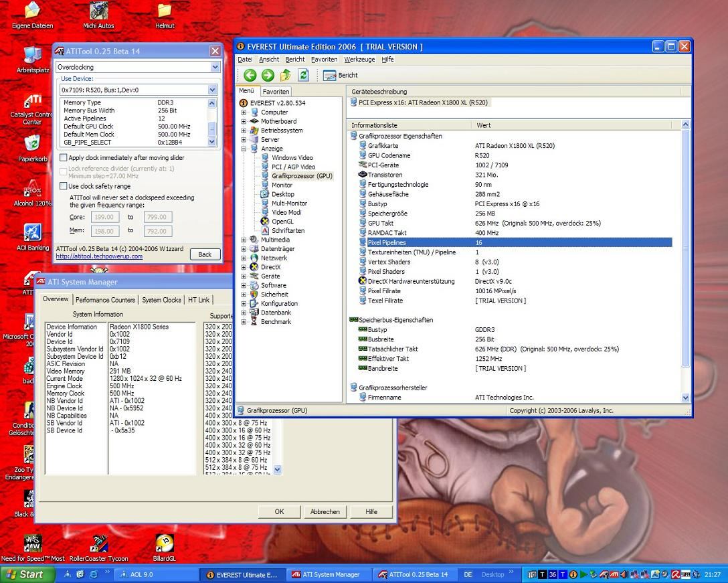Select PCI / AGP Video tree entry
The height and width of the screenshot is (583, 728).
(294, 167)
